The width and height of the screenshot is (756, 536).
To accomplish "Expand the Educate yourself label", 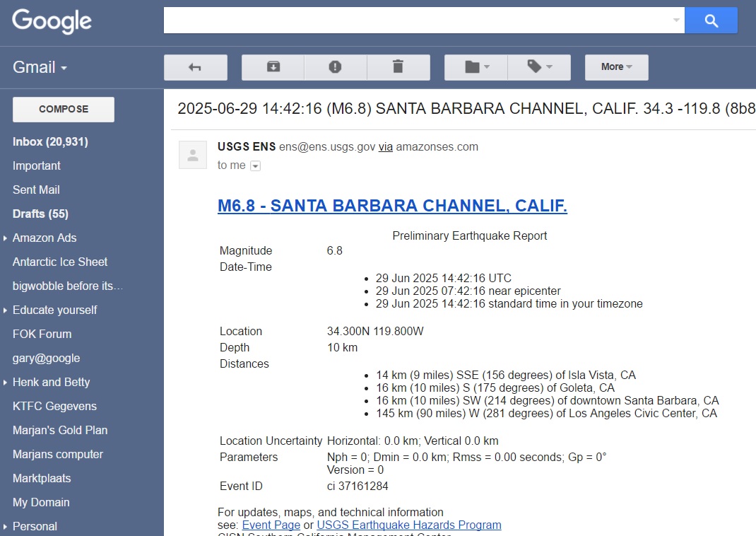I will coord(5,310).
